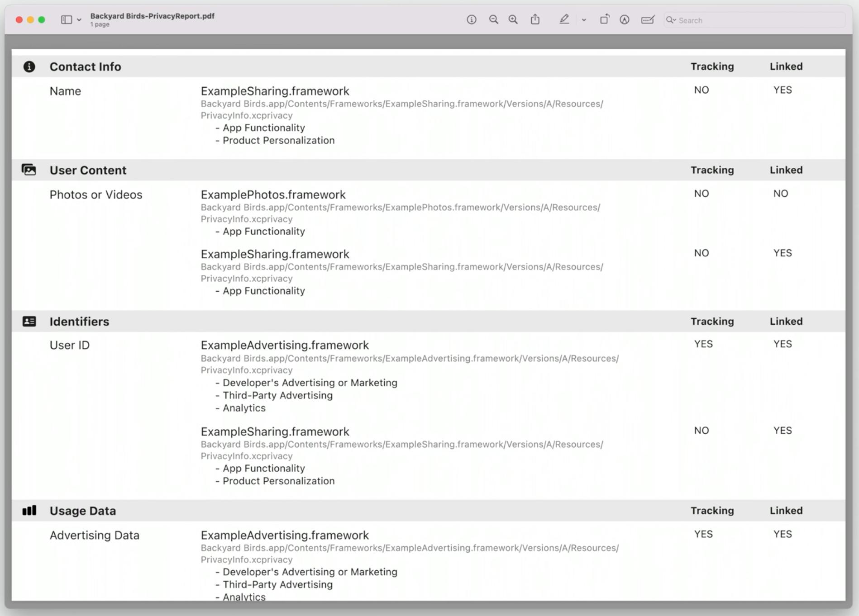This screenshot has width=859, height=616.
Task: Rotate the PDF page left
Action: (x=604, y=20)
